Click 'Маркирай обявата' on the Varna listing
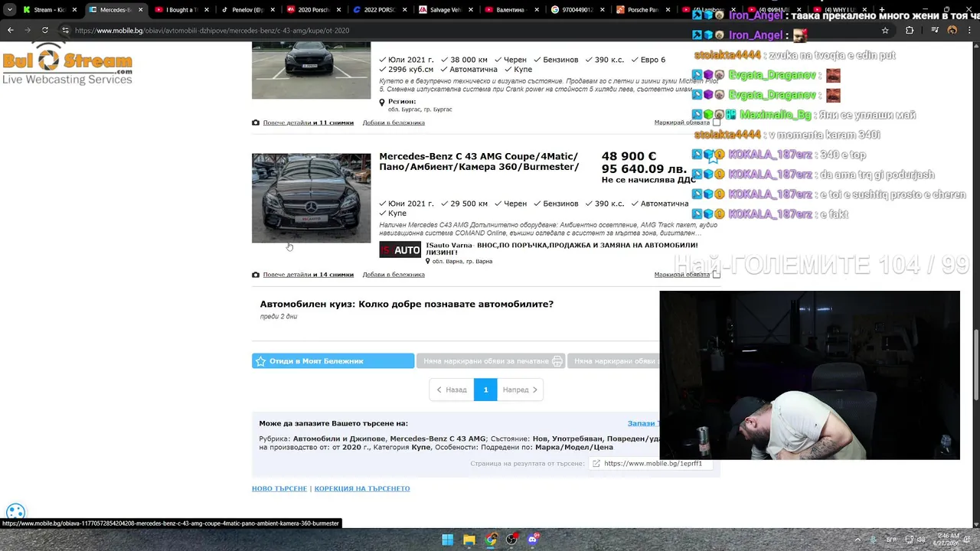980x551 pixels. [x=681, y=274]
